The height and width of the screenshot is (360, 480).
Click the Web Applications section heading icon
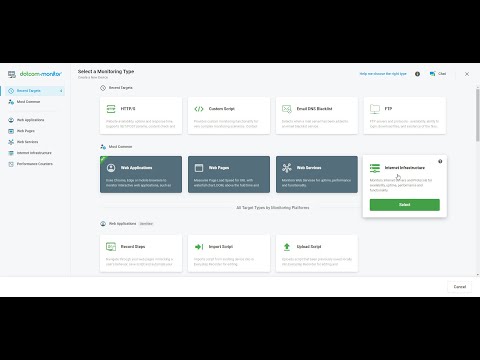coord(103,224)
